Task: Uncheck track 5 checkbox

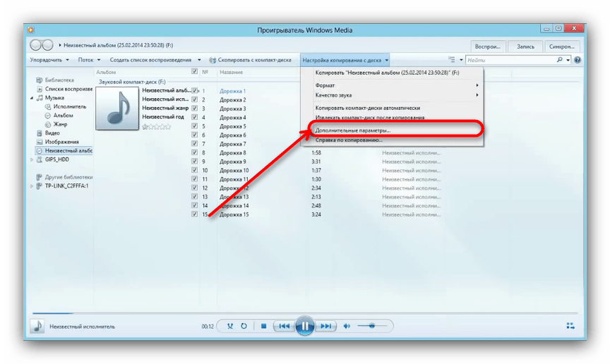Action: coord(194,126)
